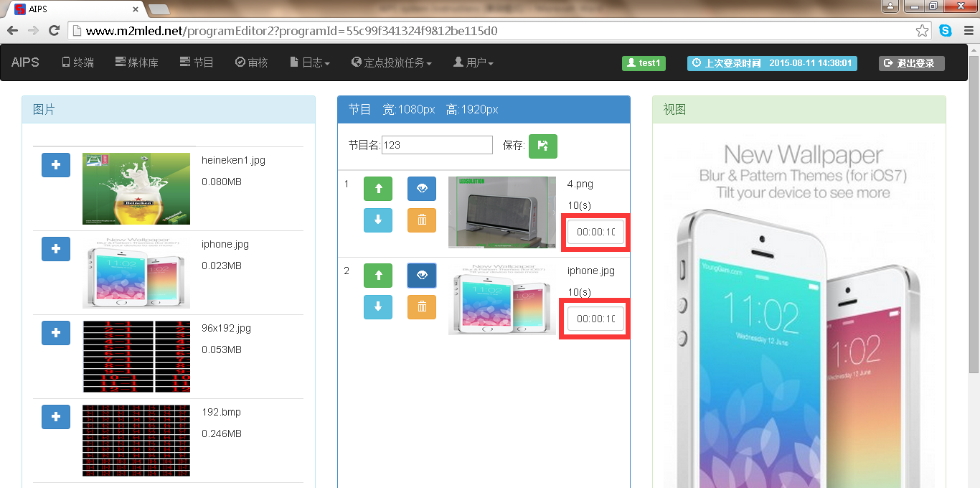Viewport: 980px width, 488px height.
Task: Add 192.bmp with its plus button
Action: point(56,417)
